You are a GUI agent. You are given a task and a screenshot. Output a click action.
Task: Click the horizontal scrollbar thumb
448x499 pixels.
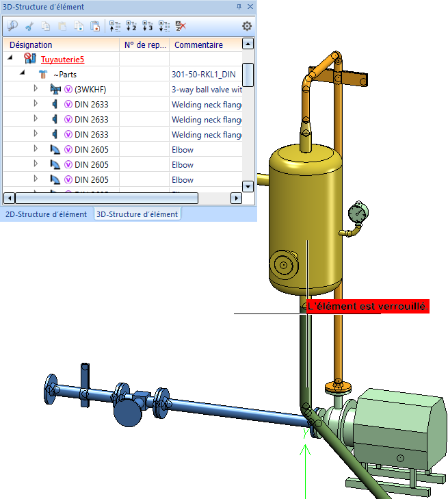coord(107,199)
